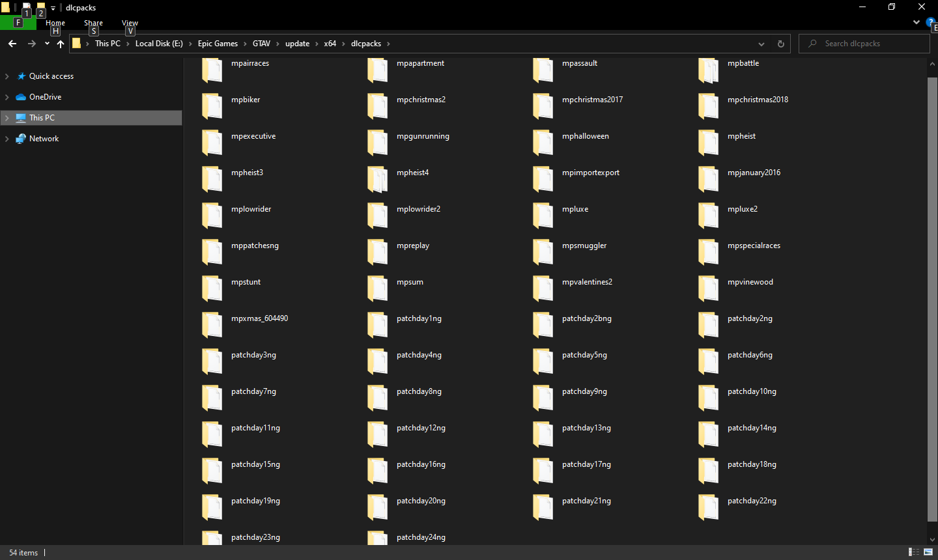The height and width of the screenshot is (560, 938).
Task: Select the mpgunrunning folder icon
Action: point(377,142)
